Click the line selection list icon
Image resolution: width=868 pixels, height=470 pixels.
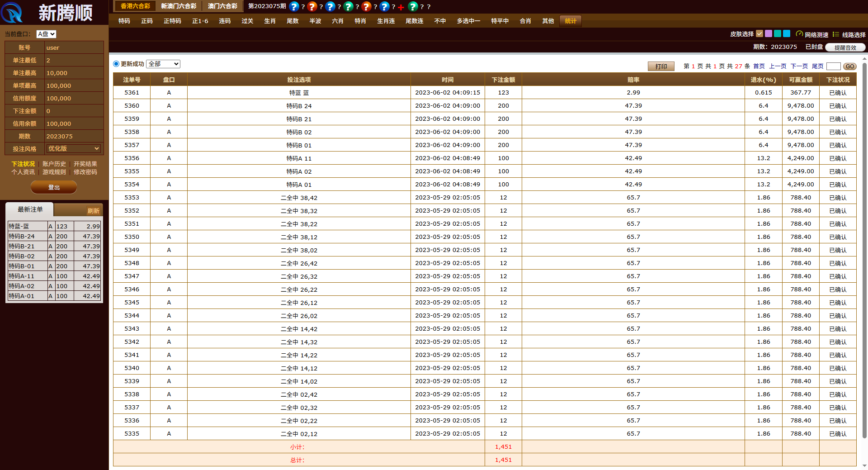pyautogui.click(x=836, y=34)
